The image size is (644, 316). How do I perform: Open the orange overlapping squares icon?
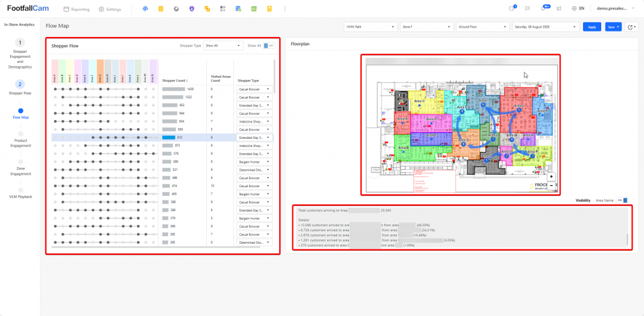[208, 9]
